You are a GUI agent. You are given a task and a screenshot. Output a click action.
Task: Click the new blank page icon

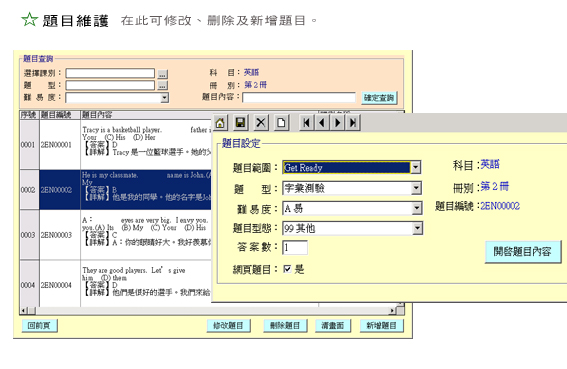pyautogui.click(x=281, y=123)
